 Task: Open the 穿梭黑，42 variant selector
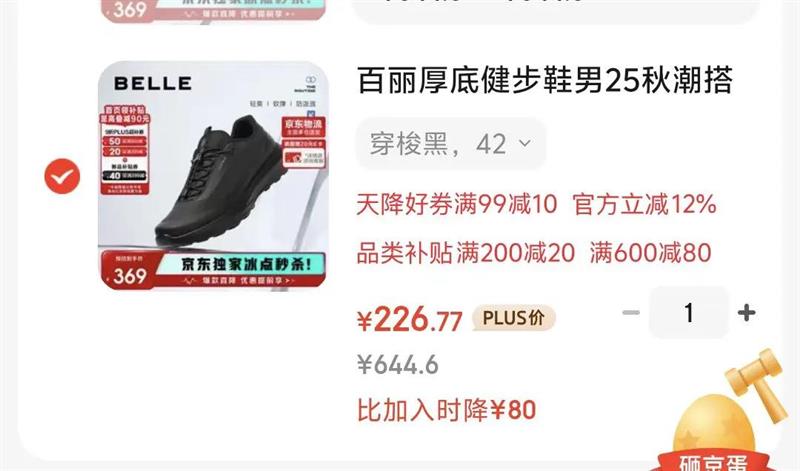pos(451,144)
